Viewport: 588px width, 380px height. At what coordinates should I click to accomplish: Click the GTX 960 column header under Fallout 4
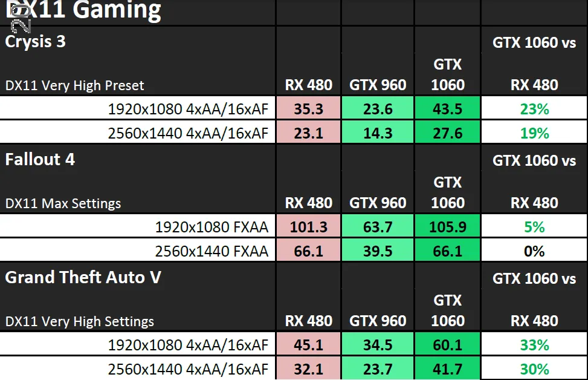tap(377, 203)
